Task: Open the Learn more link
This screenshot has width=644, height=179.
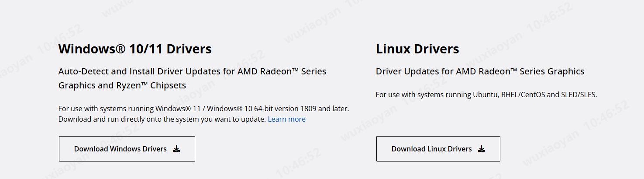Action: coord(286,119)
